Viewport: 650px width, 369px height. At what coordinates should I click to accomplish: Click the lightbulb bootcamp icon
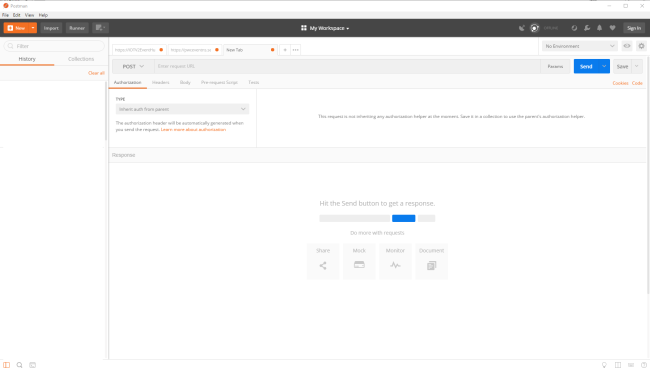point(604,365)
